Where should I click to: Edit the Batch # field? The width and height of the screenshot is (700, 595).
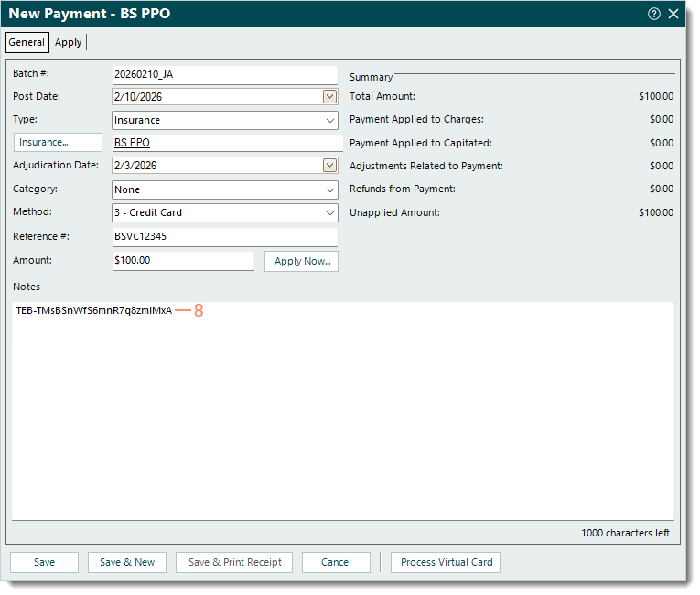pyautogui.click(x=226, y=74)
